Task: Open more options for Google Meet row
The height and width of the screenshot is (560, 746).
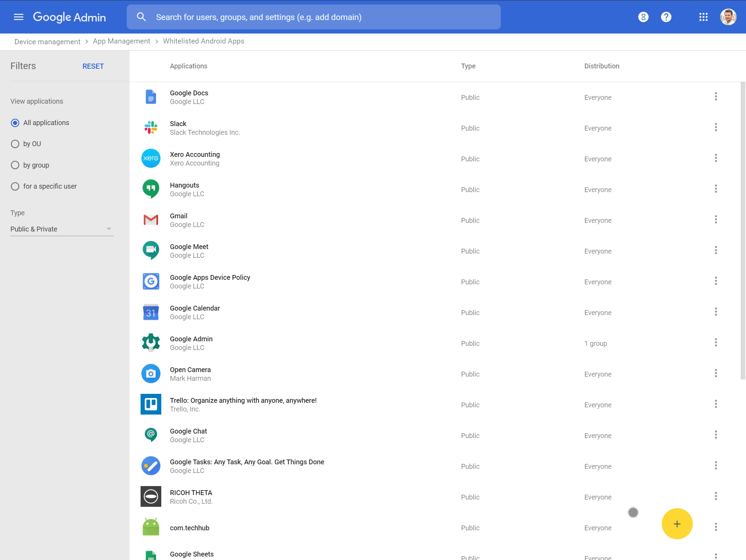Action: click(716, 250)
